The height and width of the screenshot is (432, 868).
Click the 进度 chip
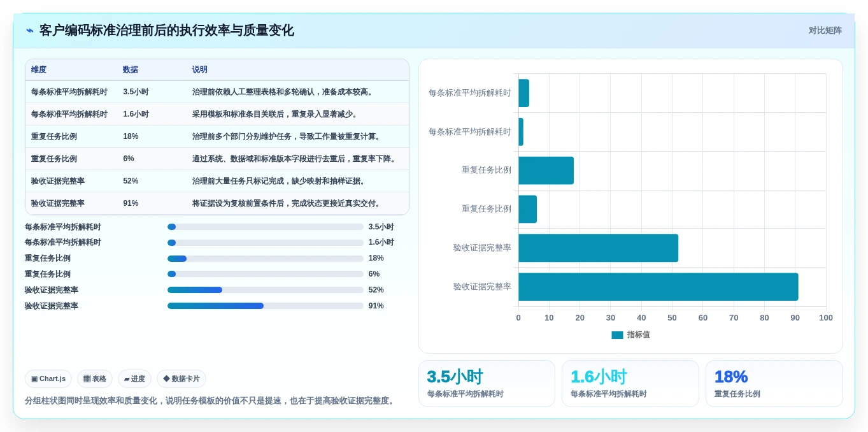click(x=134, y=378)
